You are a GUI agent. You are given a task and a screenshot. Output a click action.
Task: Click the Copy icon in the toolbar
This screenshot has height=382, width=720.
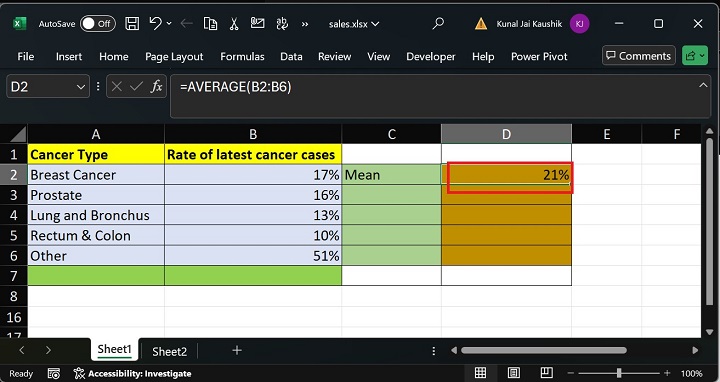(210, 24)
